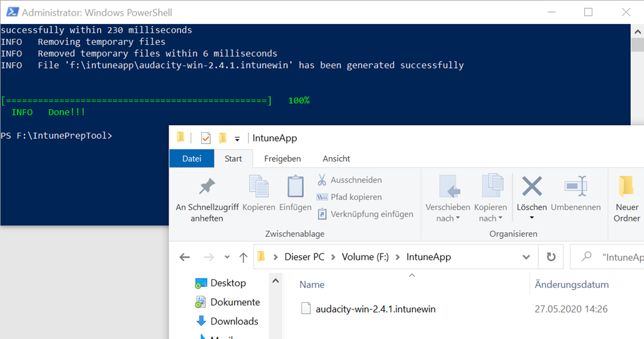Switch to the Ansicht ribbon tab
Viewport: 644px width, 339px height.
pyautogui.click(x=336, y=158)
